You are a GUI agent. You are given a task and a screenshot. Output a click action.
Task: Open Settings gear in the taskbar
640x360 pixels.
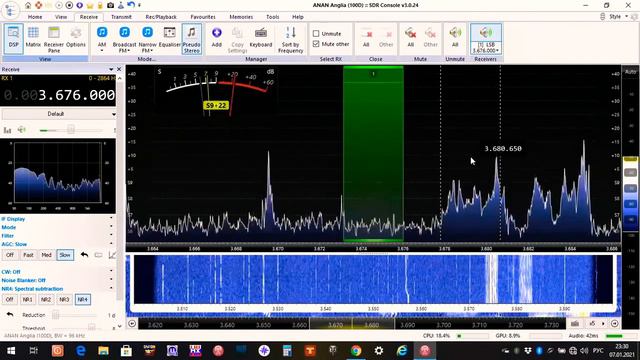coord(379,351)
